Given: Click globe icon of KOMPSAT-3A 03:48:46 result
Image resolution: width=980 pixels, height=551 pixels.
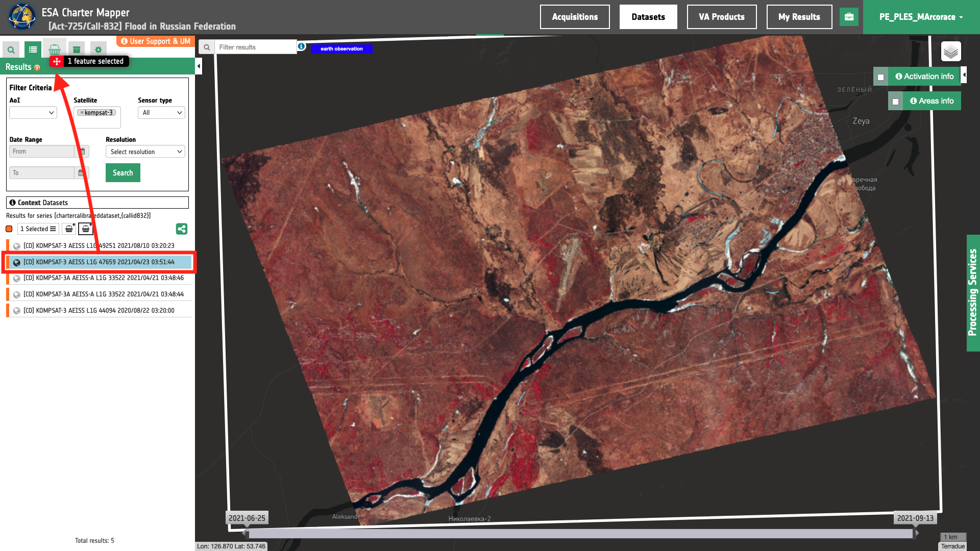Looking at the screenshot, I should 17,279.
